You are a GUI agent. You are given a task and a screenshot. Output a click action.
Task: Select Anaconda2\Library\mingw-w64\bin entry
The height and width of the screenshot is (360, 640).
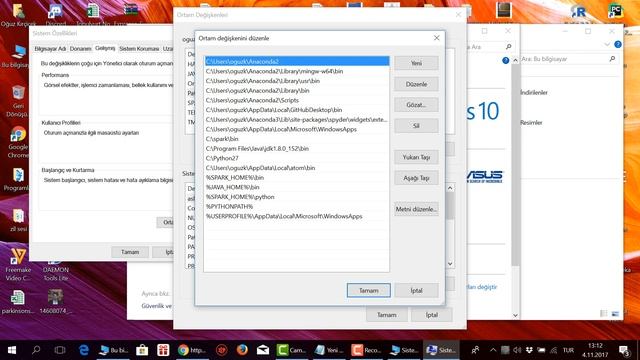pyautogui.click(x=297, y=71)
